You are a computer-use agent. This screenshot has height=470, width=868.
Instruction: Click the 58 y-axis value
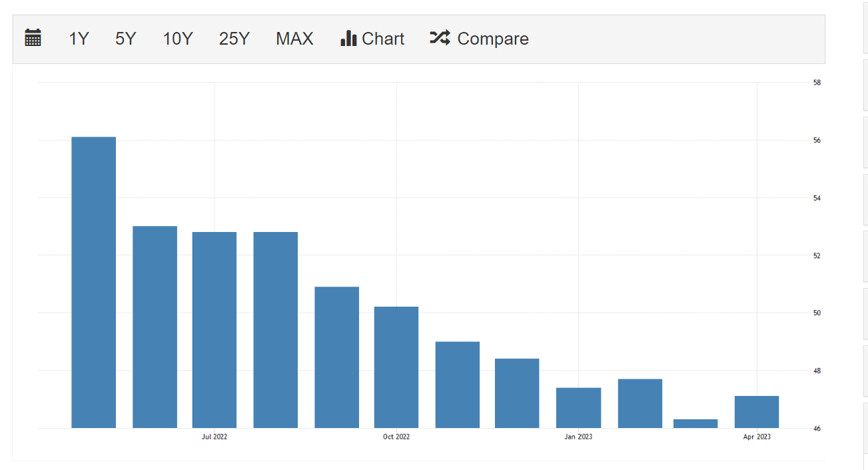817,83
